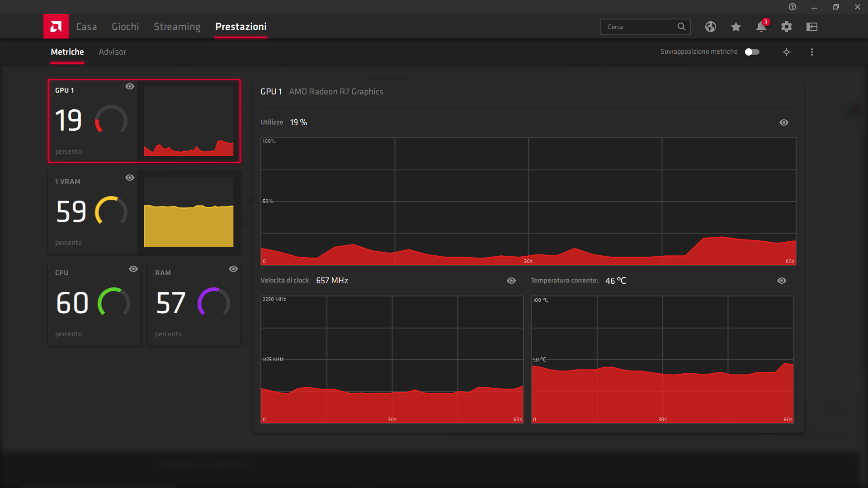Open the web browser globe icon
The image size is (868, 488).
(711, 27)
